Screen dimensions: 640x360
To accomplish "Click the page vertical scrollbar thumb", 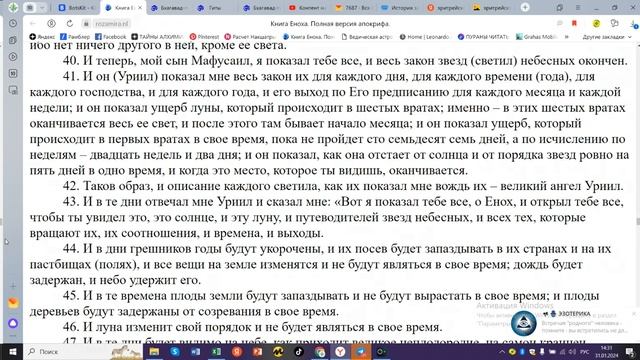I will [638, 221].
